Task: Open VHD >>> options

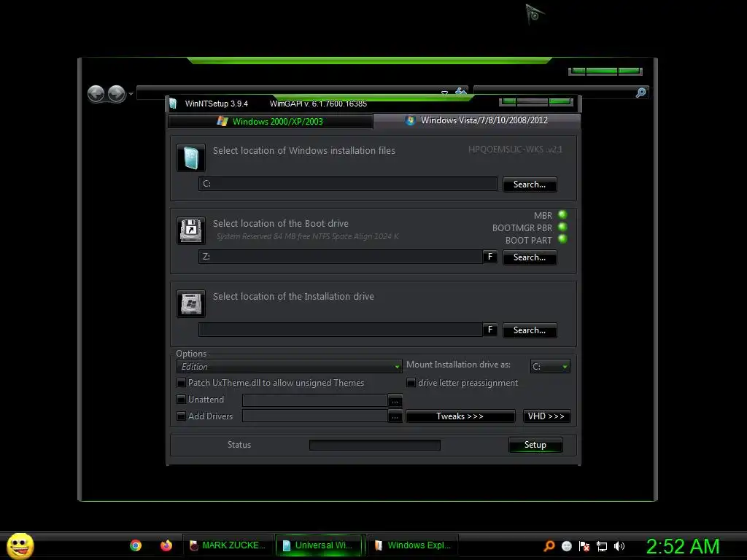Action: tap(546, 416)
